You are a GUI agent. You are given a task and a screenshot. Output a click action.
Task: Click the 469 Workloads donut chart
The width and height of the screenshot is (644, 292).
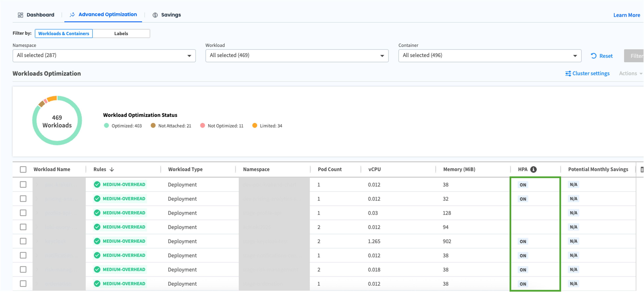57,120
